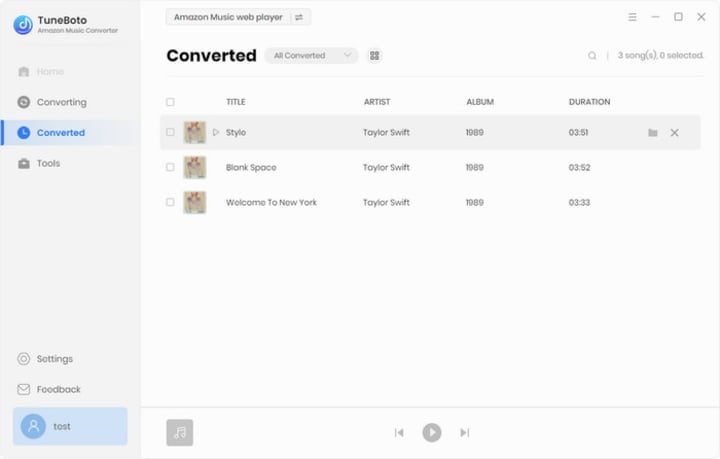Check the box for Welcome To New York
Viewport: 720px width, 459px height.
pyautogui.click(x=170, y=202)
